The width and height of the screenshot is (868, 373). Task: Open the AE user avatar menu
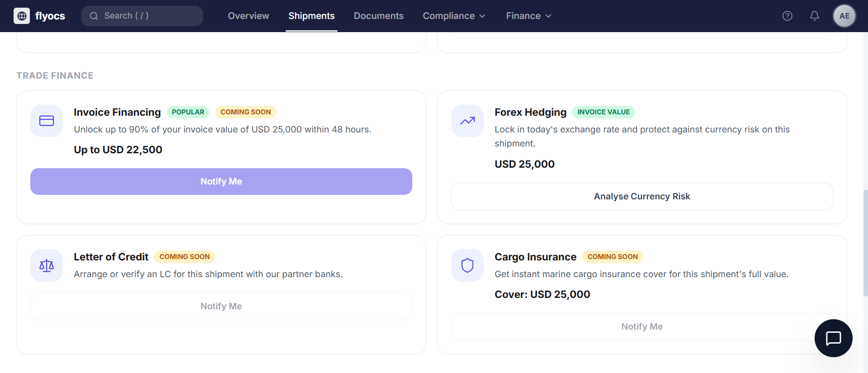click(x=844, y=16)
